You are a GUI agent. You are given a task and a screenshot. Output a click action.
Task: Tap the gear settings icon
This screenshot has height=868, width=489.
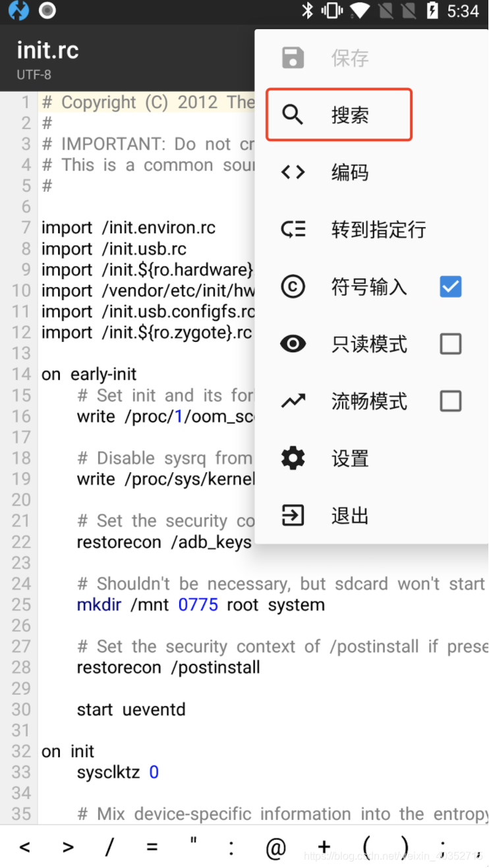point(293,458)
